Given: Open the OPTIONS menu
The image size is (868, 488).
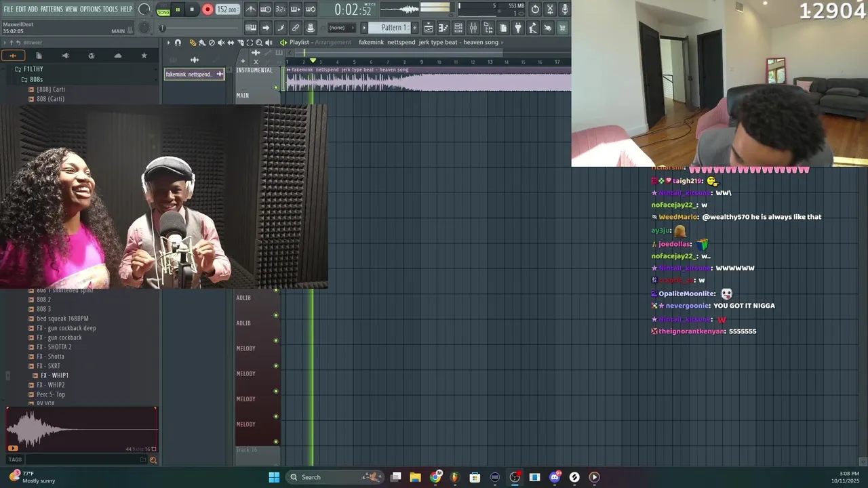Looking at the screenshot, I should coord(90,9).
